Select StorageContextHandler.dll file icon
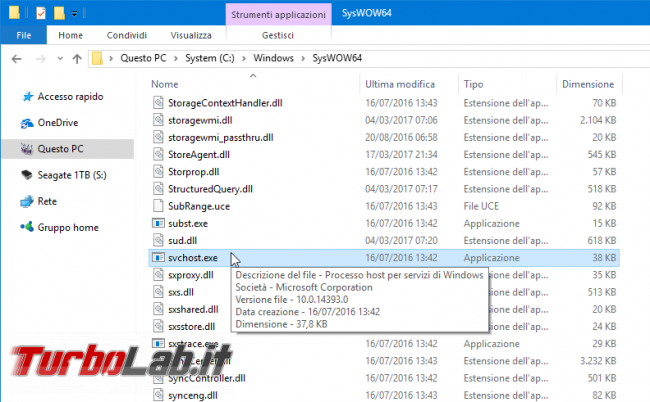Screen dimensions: 650x402 point(158,103)
